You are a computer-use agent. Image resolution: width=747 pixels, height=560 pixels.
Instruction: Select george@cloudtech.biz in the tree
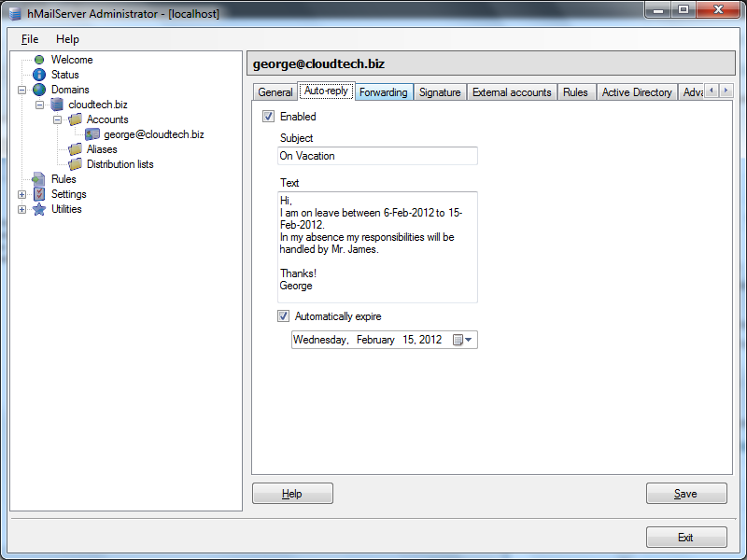pos(154,134)
